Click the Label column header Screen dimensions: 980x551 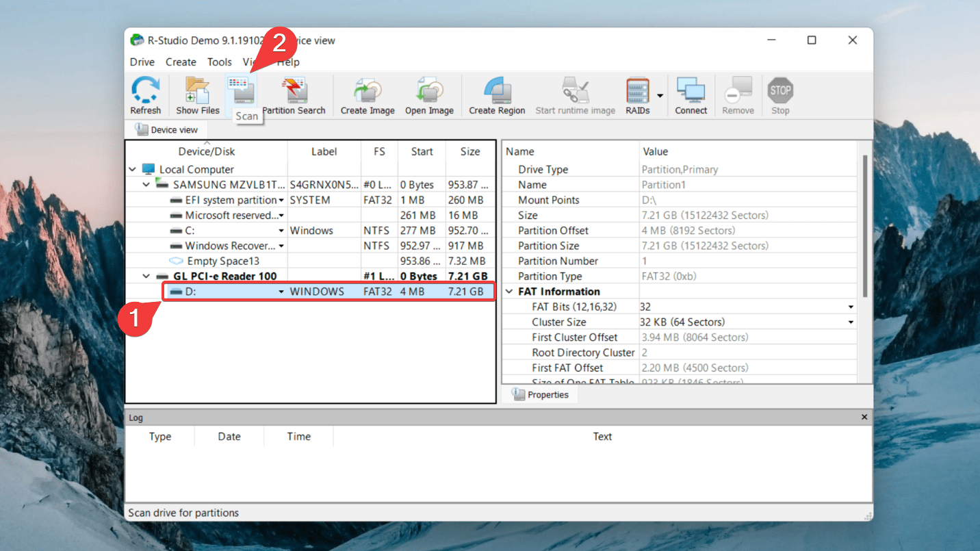[324, 151]
